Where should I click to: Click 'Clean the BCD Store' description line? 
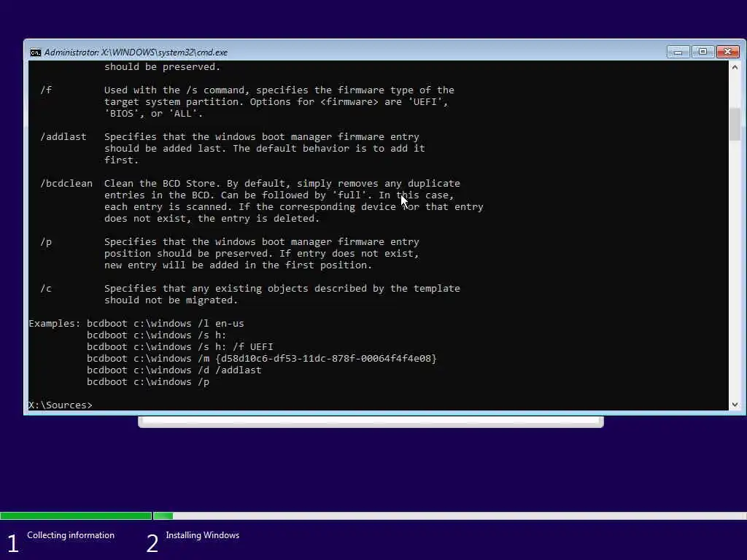(282, 183)
